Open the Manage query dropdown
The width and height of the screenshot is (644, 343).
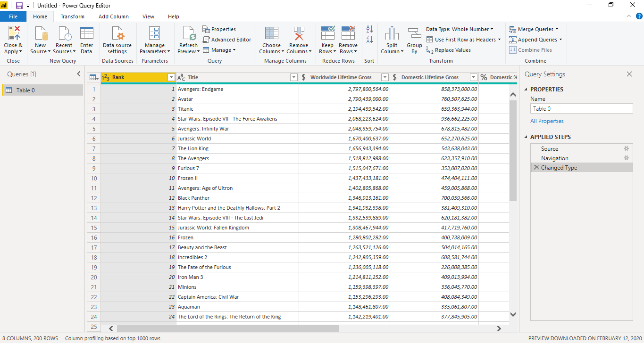tap(219, 50)
